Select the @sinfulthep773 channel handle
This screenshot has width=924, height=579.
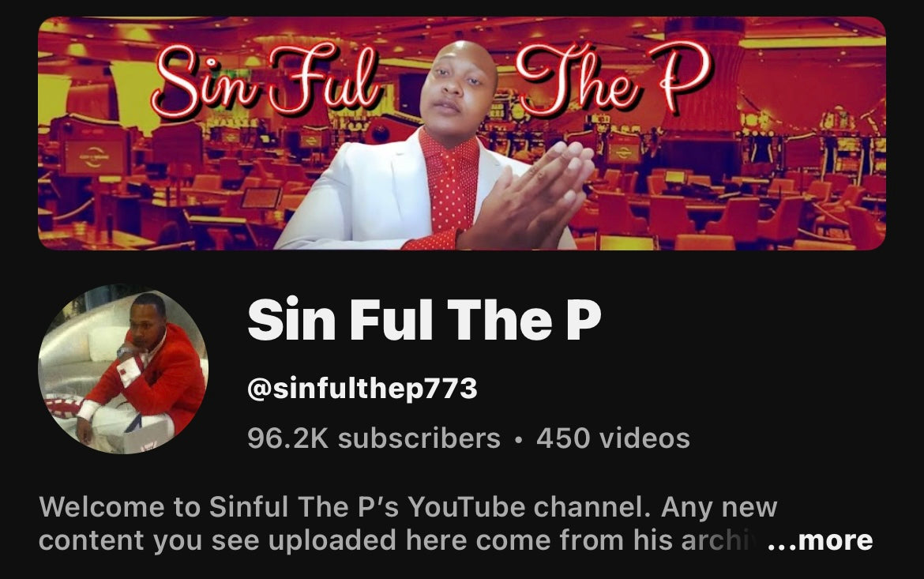click(362, 388)
